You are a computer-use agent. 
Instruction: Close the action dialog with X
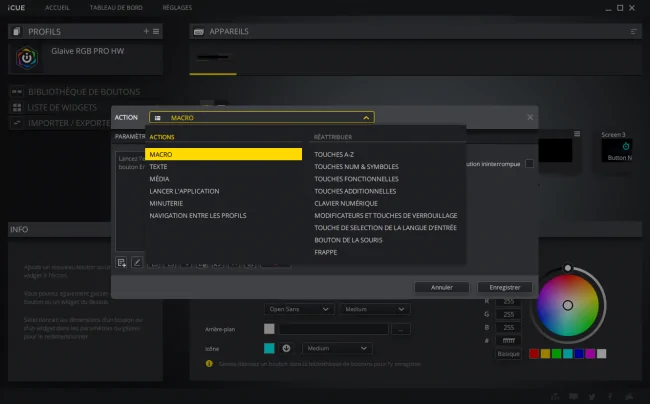(x=530, y=118)
